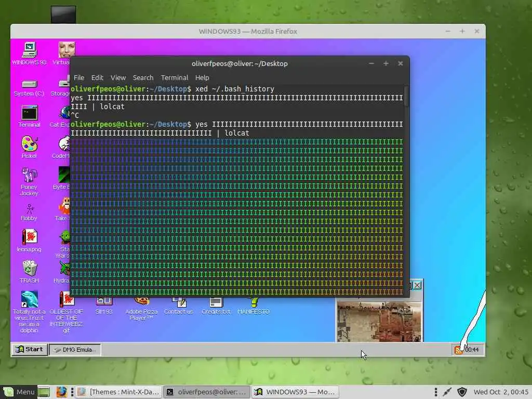Image resolution: width=532 pixels, height=399 pixels.
Task: Click the Firefox launcher in the Mint panel
Action: click(x=61, y=392)
